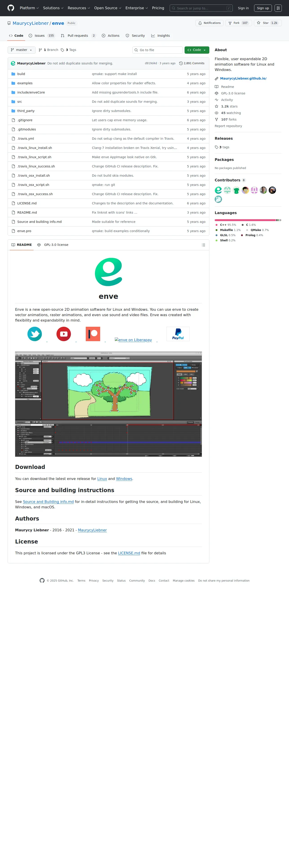Open the LICENSE.md link in README text

pyautogui.click(x=129, y=553)
